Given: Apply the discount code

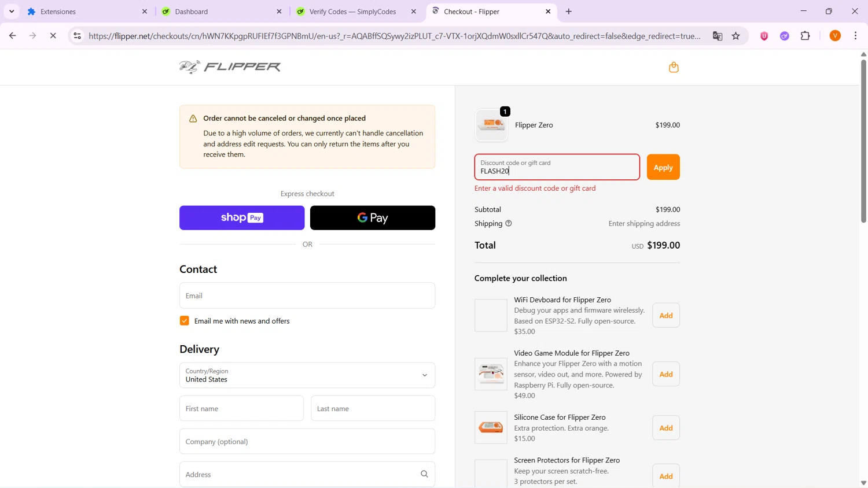Looking at the screenshot, I should [663, 167].
